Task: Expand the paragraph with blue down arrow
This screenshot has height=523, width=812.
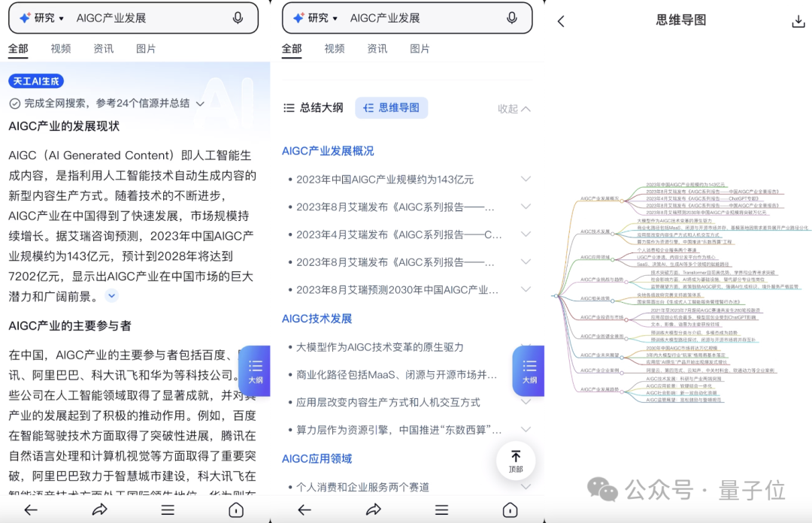Action: pos(111,295)
